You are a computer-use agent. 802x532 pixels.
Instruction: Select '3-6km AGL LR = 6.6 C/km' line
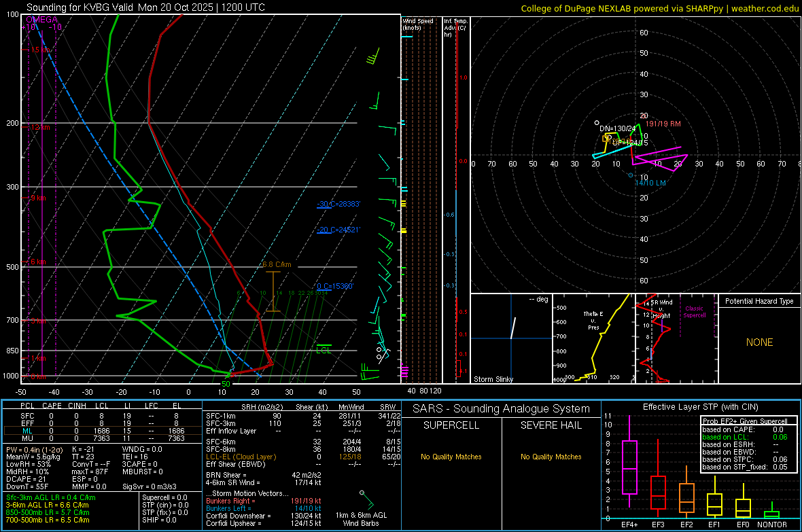click(47, 505)
